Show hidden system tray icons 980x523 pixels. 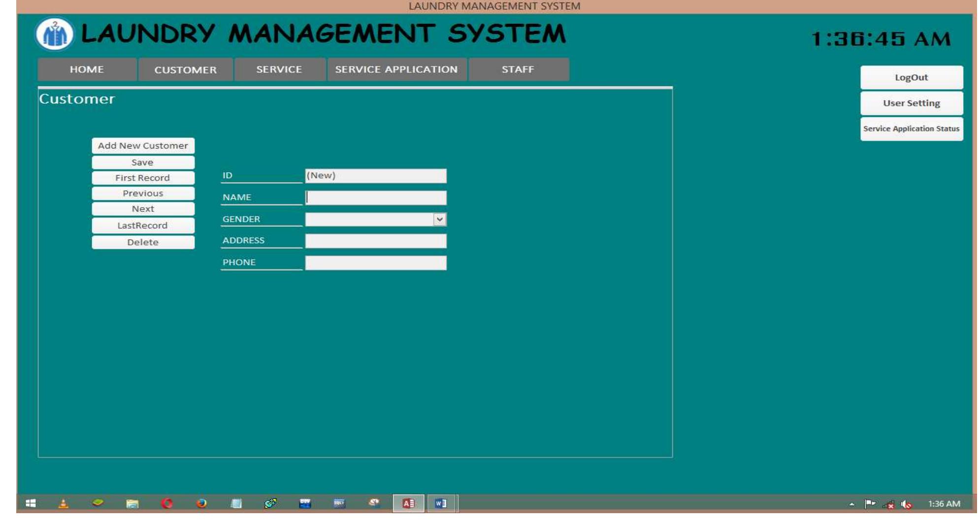click(x=851, y=504)
